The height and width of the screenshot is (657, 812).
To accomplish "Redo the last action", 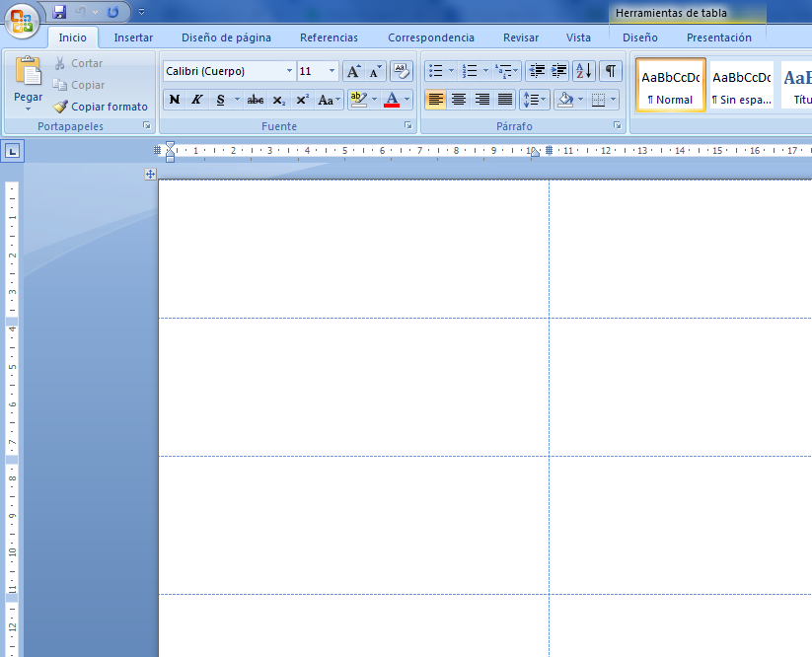I will pyautogui.click(x=112, y=12).
